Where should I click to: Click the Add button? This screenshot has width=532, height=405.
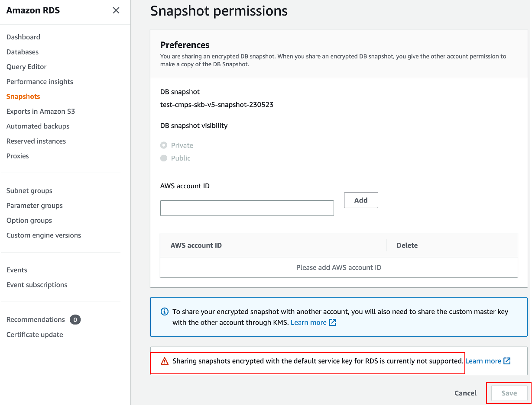361,200
